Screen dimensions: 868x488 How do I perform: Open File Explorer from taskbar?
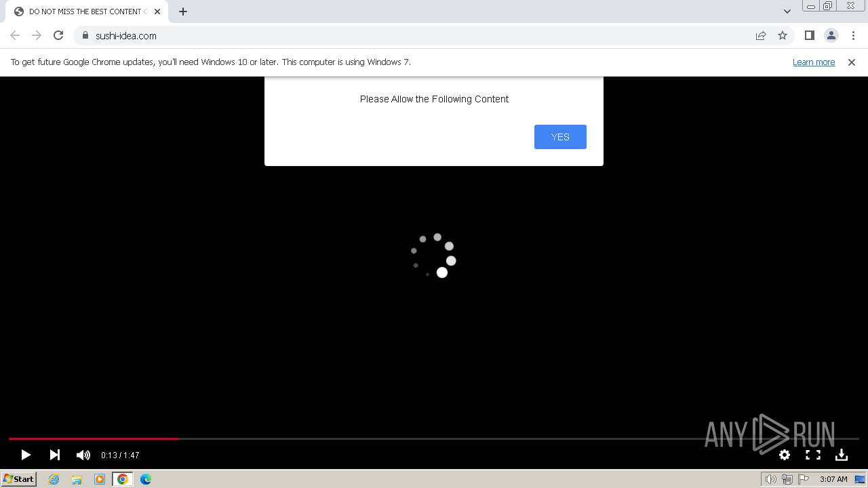[x=77, y=479]
